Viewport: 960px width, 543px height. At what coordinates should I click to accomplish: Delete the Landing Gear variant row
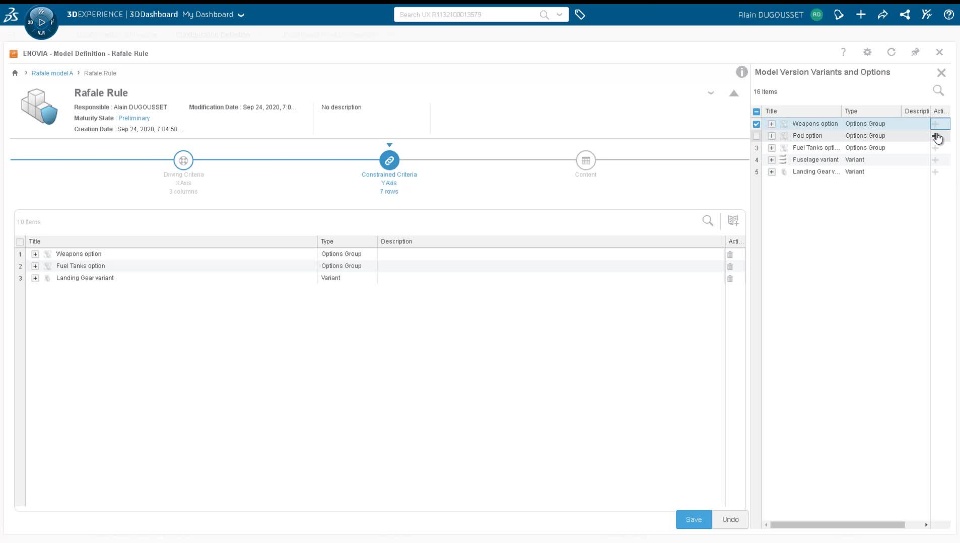point(730,278)
